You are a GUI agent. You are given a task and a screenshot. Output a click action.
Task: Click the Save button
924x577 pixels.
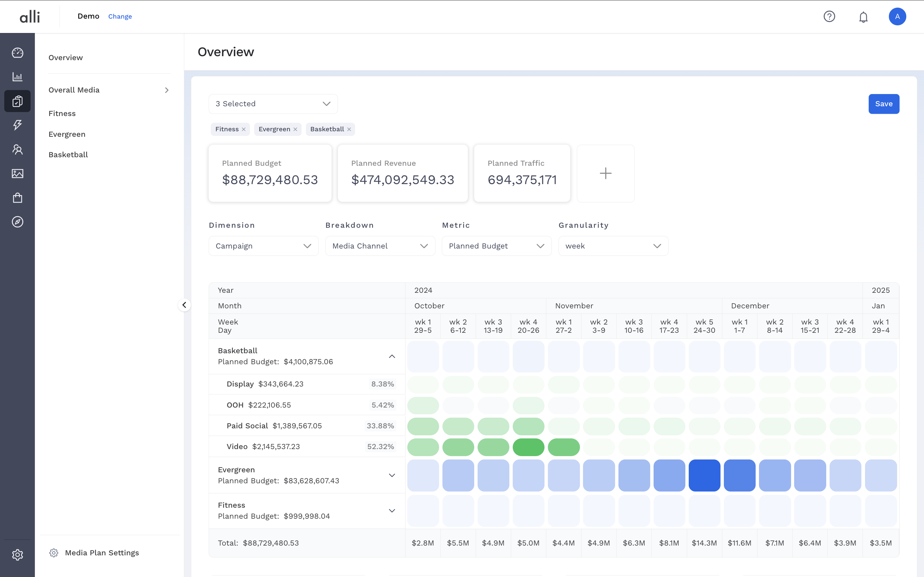pos(884,104)
